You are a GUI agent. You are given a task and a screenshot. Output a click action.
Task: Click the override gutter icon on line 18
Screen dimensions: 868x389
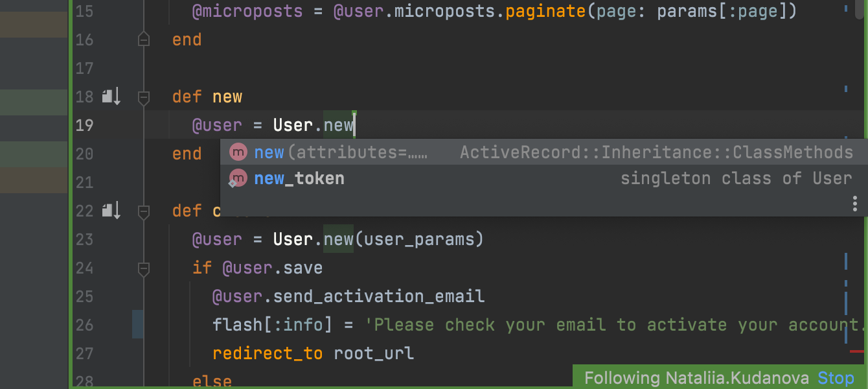click(111, 97)
